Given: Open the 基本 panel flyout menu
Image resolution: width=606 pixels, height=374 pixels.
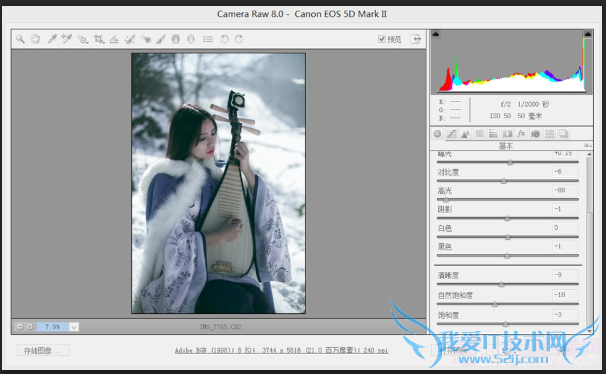Looking at the screenshot, I should 587,145.
